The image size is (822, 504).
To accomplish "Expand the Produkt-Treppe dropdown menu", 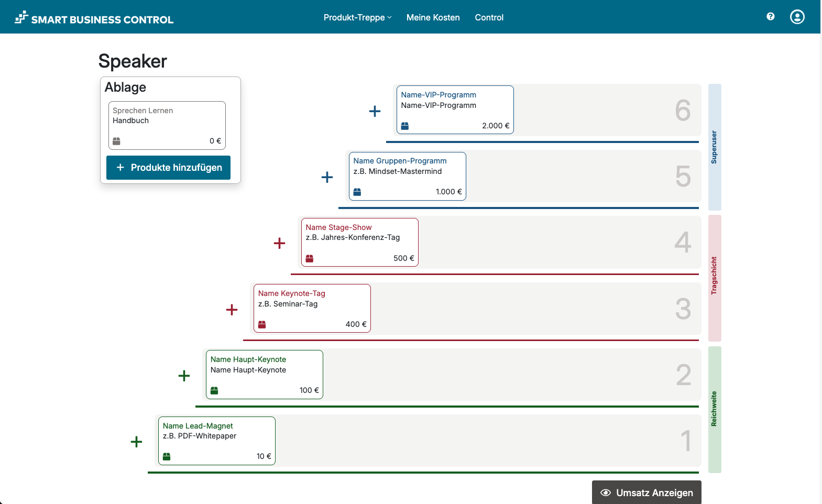I will point(357,17).
